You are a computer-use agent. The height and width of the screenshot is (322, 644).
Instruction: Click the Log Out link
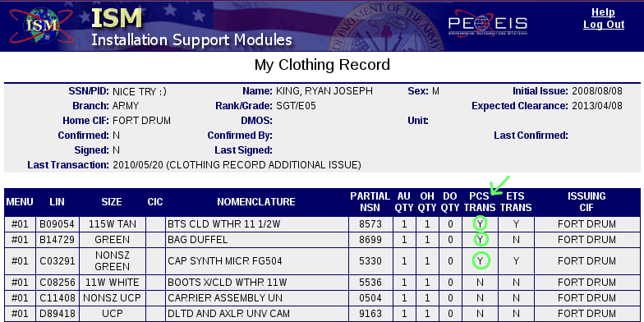click(x=604, y=25)
